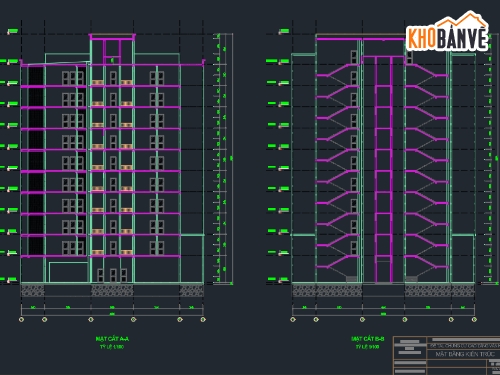The height and width of the screenshot is (375, 500).
Task: Click the ground level elevation marker beside section A-A
Action: (12, 279)
